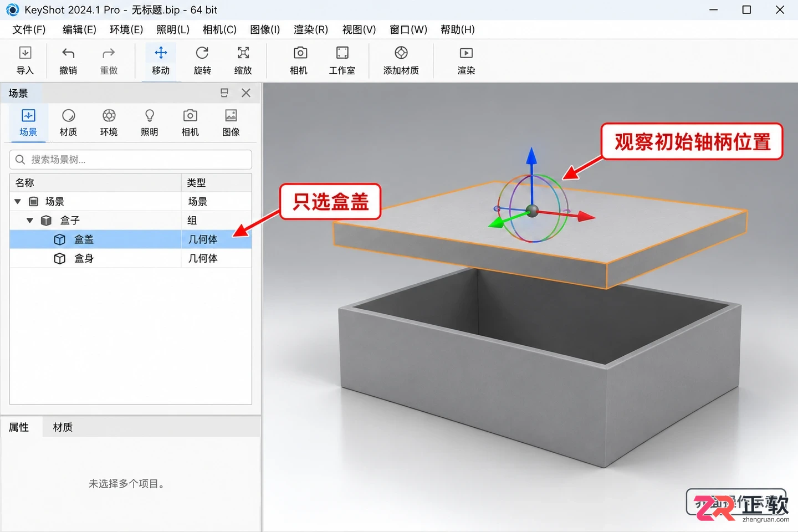The image size is (798, 532).
Task: Click the 导入 import toolbar icon
Action: tap(25, 60)
